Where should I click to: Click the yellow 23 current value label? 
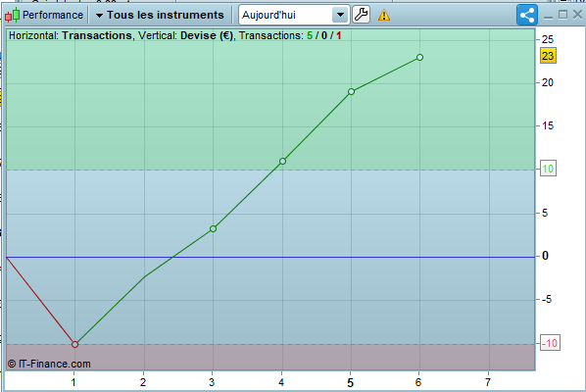(x=548, y=56)
